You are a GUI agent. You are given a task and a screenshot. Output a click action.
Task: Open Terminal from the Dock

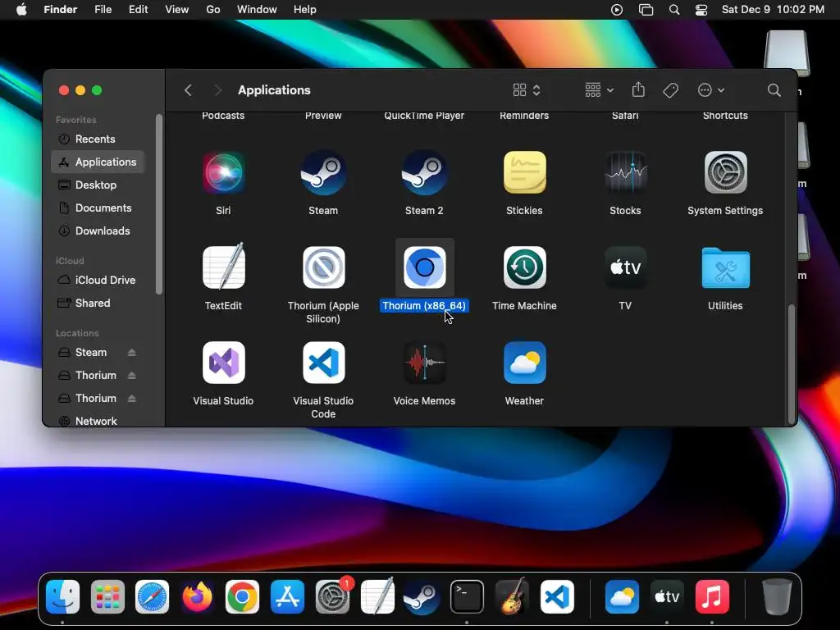point(467,596)
